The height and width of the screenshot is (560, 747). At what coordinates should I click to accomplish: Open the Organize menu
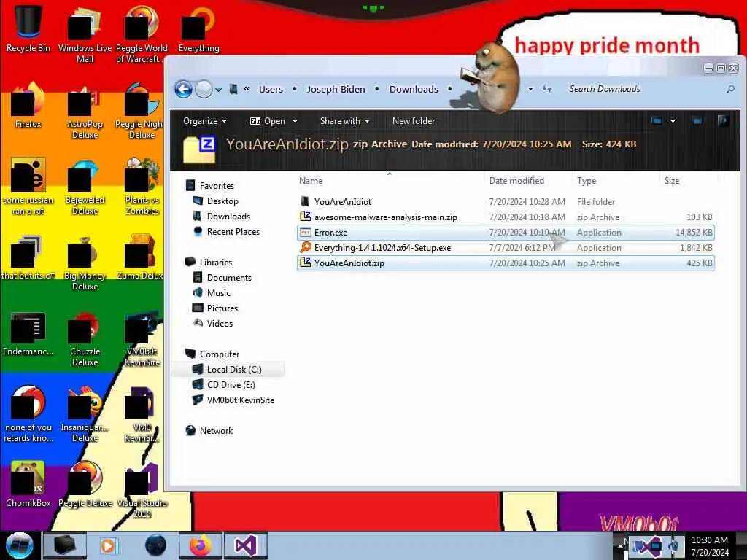coord(205,121)
